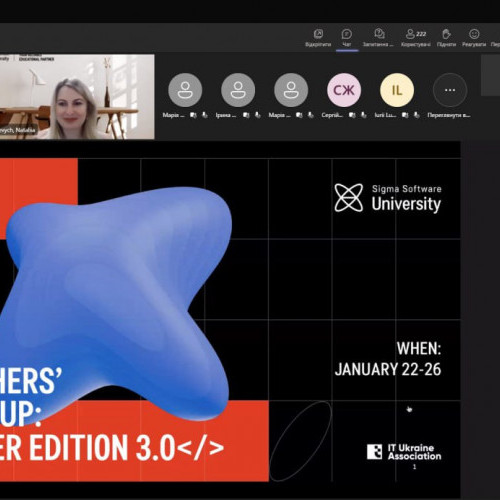
Task: Click the camera-off icon next to Ірина
Action: [x=246, y=115]
